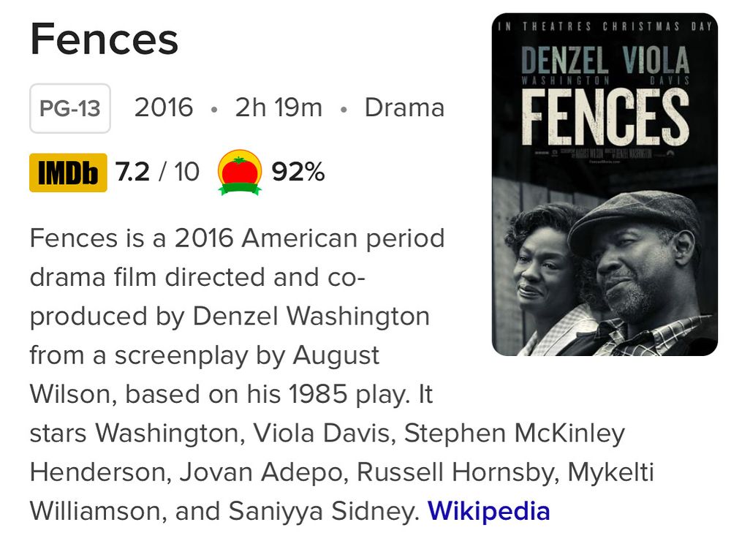Click the PG-13 rating badge
Viewport: 731px width, 560px height.
coord(70,108)
